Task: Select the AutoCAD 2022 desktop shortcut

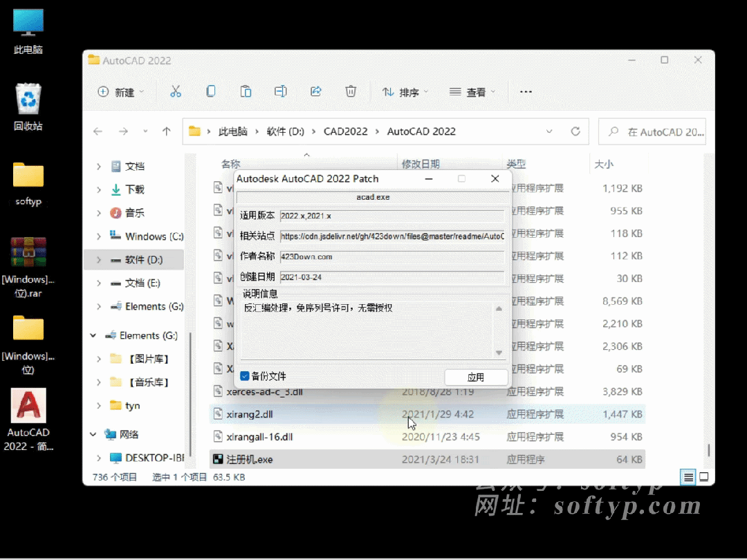Action: coord(28,420)
